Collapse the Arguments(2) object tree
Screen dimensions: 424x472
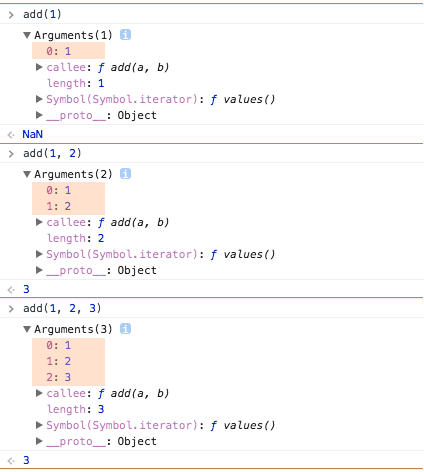pos(27,174)
